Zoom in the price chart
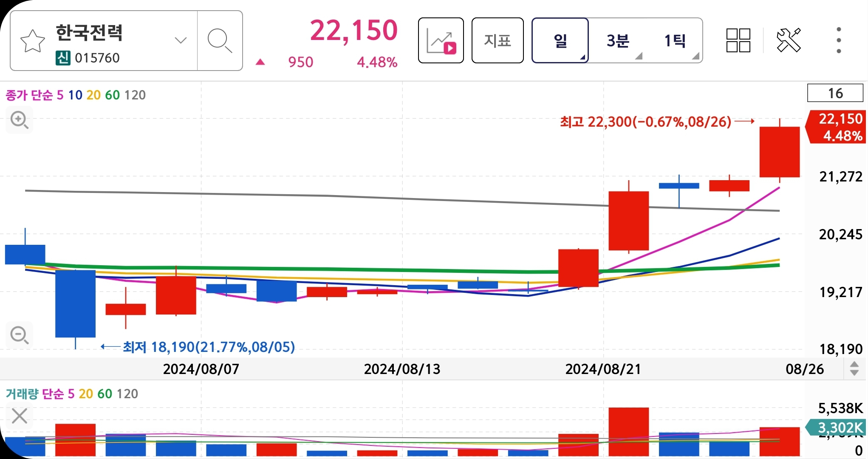Image resolution: width=868 pixels, height=459 pixels. pos(19,120)
